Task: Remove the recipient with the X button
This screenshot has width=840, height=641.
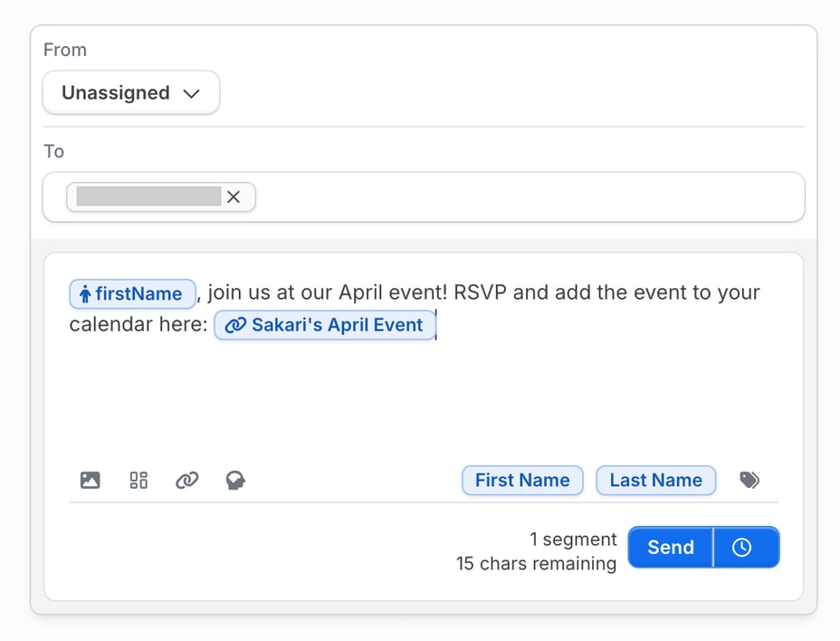Action: point(234,196)
